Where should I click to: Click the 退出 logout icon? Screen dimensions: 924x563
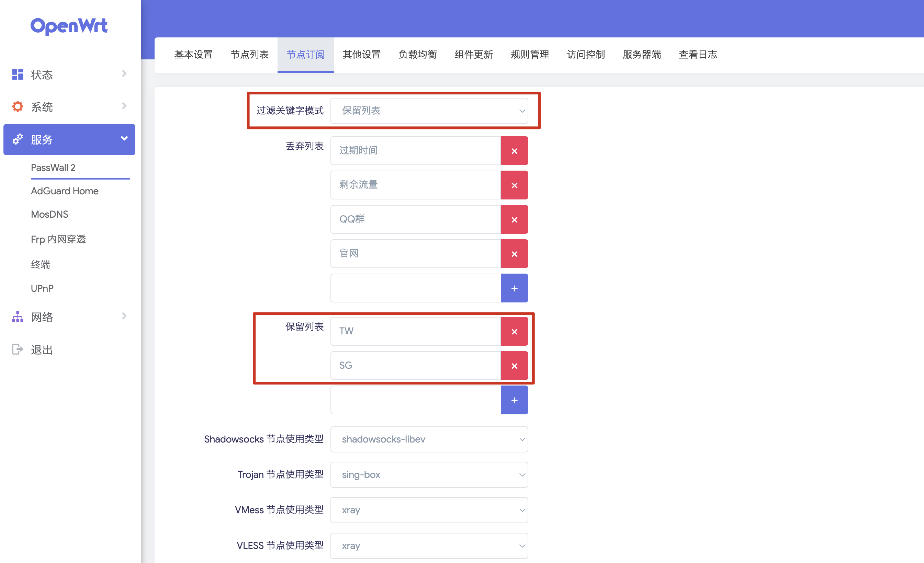[x=18, y=349]
